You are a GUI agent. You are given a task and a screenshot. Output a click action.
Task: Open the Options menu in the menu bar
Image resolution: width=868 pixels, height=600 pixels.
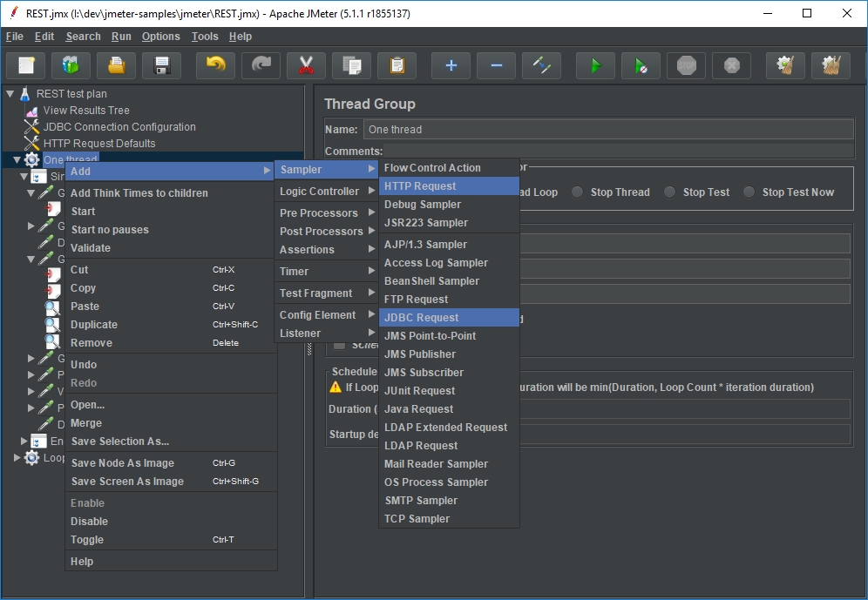160,37
